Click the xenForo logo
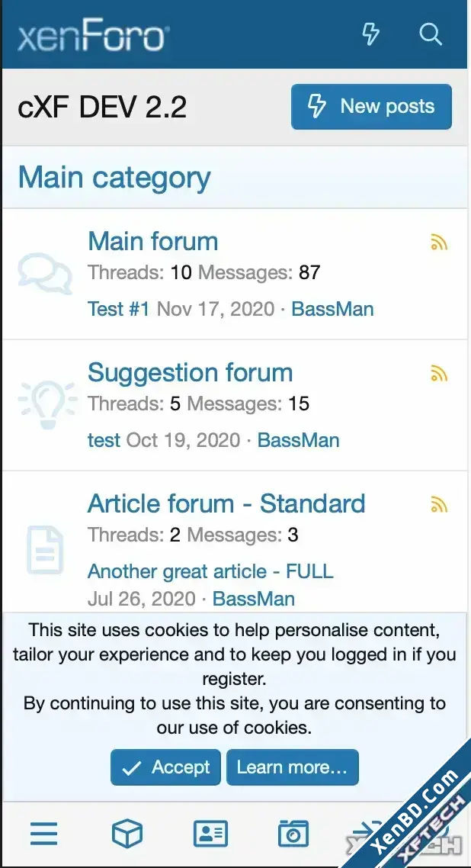 point(93,36)
